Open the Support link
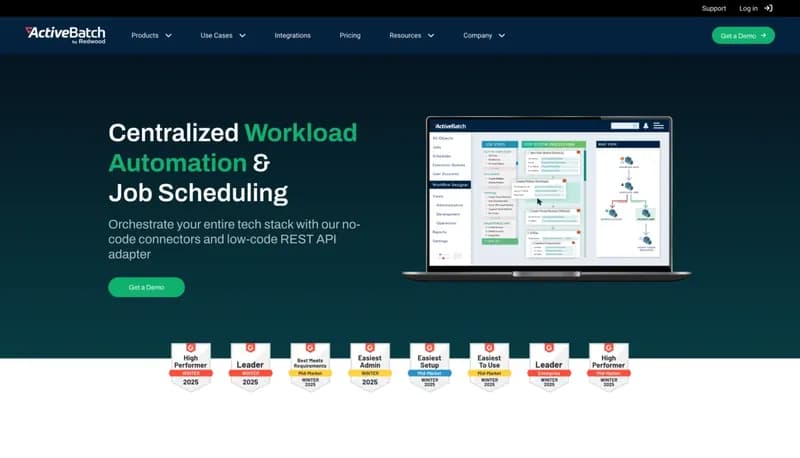 [713, 8]
